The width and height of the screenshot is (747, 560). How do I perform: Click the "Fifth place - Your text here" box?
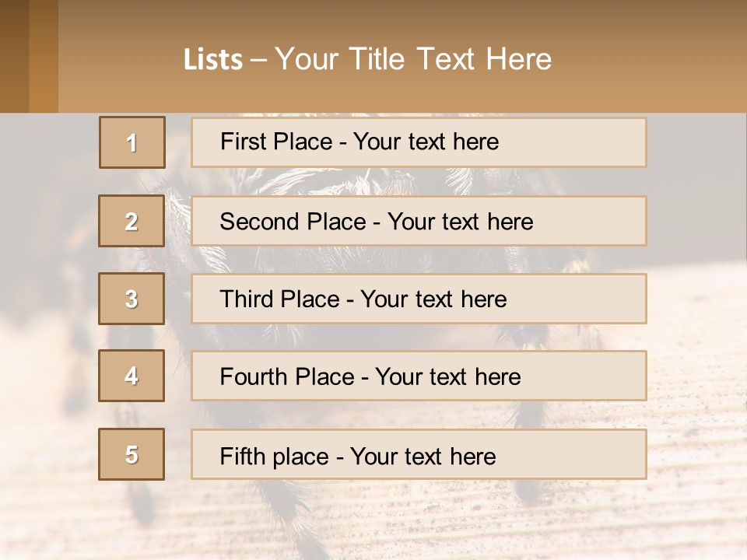(419, 455)
